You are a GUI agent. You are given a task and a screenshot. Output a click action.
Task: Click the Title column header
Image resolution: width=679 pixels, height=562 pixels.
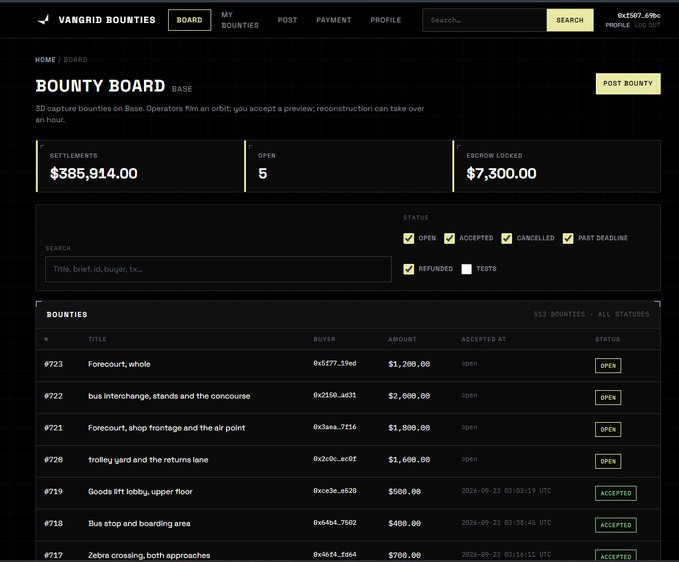point(97,339)
